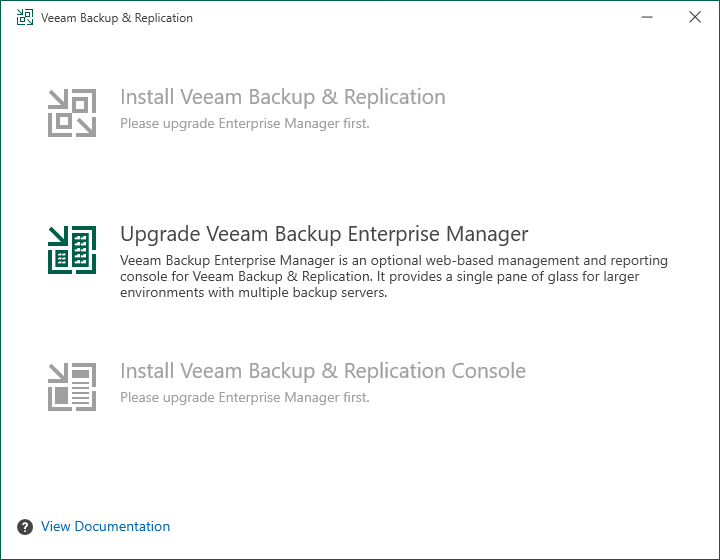Click the upgrade-first notice under the Replication Console option
Image resolution: width=720 pixels, height=560 pixels.
(245, 398)
